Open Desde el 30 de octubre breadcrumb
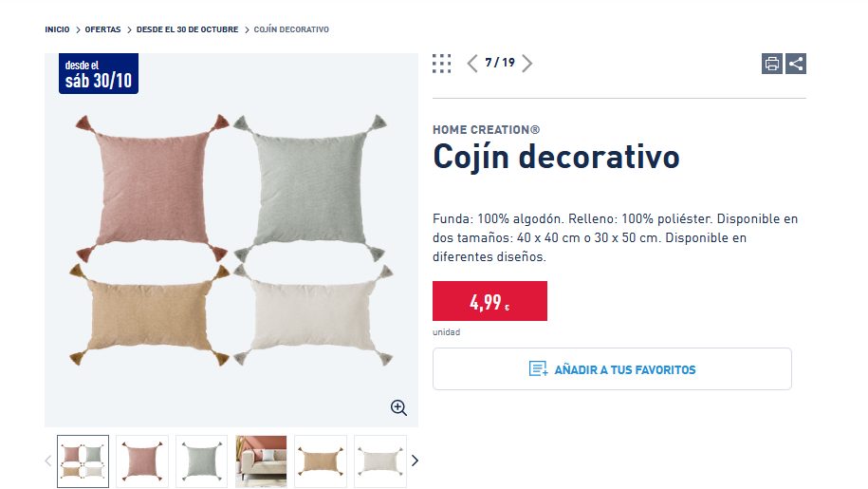This screenshot has height=489, width=868. (x=188, y=29)
